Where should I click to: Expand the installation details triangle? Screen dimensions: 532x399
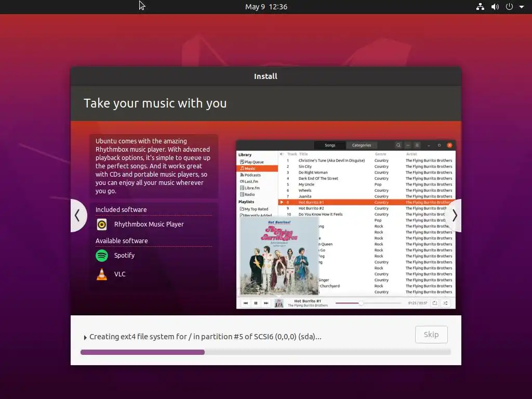85,337
